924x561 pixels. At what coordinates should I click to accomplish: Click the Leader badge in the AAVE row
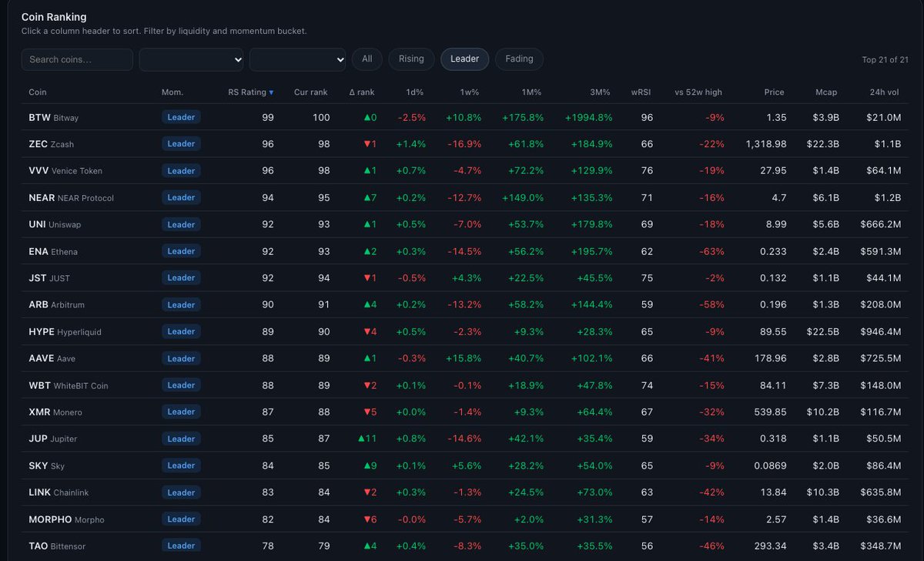click(181, 358)
